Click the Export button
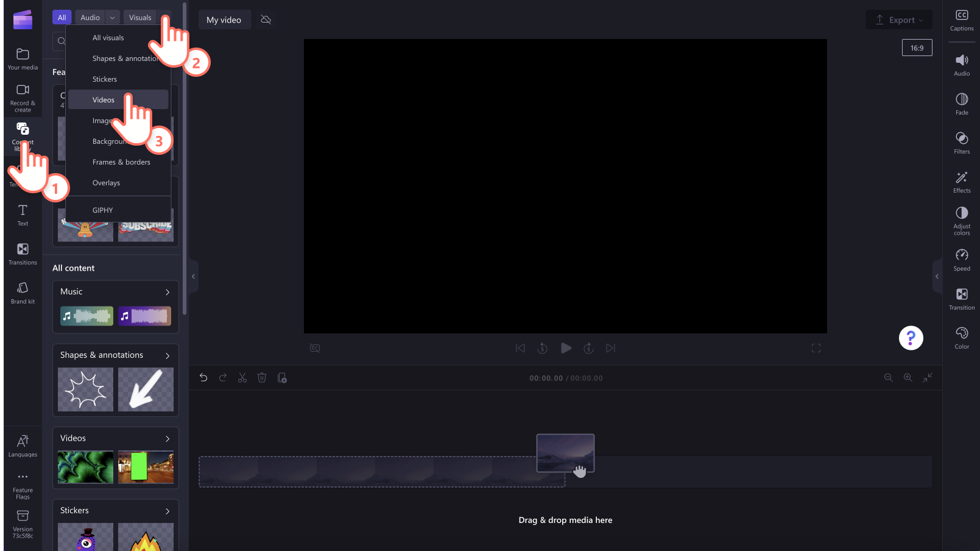 point(899,19)
